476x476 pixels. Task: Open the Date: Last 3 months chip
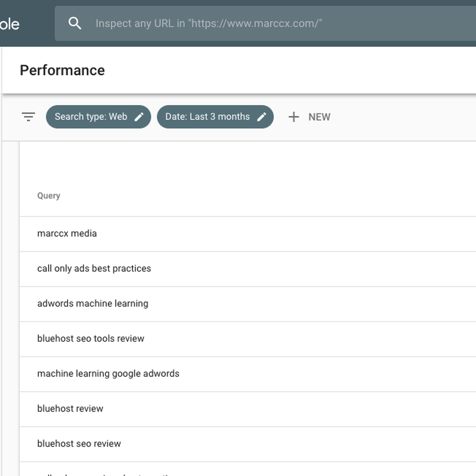(x=215, y=117)
